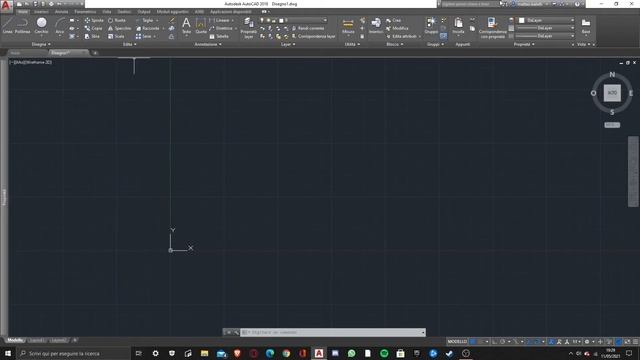Viewport: 640px width, 360px height.
Task: Expand the Layer panel
Action: (x=288, y=44)
